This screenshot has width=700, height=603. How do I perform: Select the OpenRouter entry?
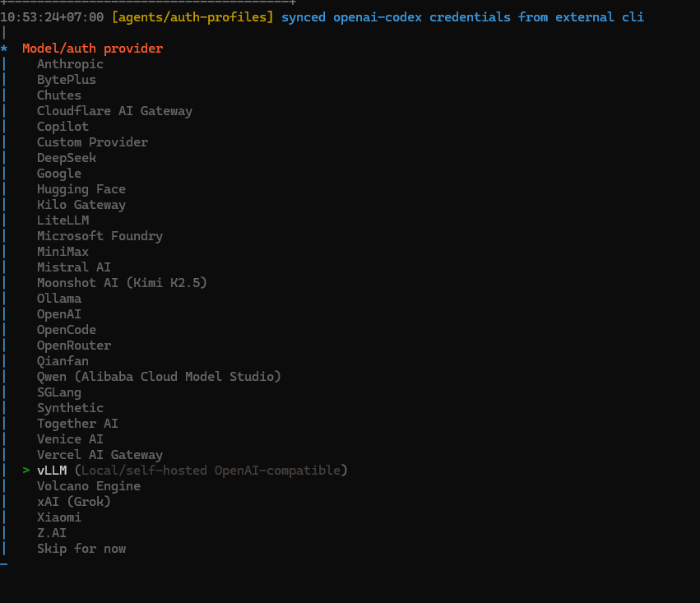pos(74,346)
